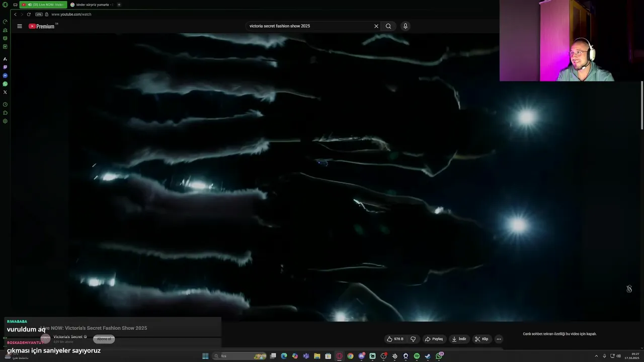Run the search with magnifier button
The height and width of the screenshot is (362, 644).
click(x=388, y=26)
